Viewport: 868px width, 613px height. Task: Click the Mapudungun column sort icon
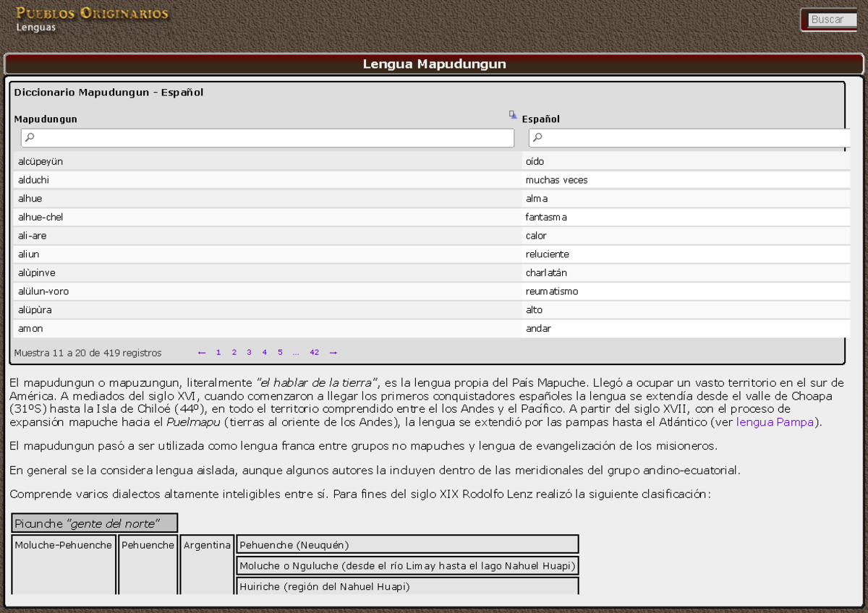click(x=512, y=114)
